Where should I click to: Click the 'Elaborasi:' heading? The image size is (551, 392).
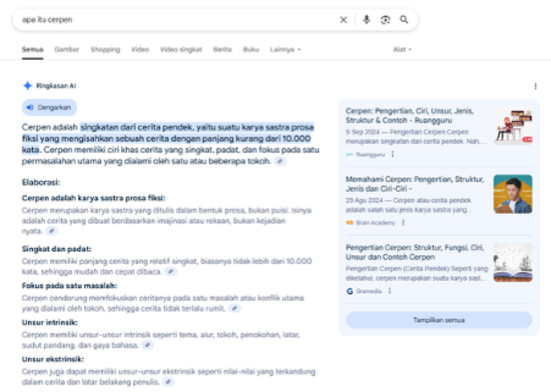[x=41, y=182]
